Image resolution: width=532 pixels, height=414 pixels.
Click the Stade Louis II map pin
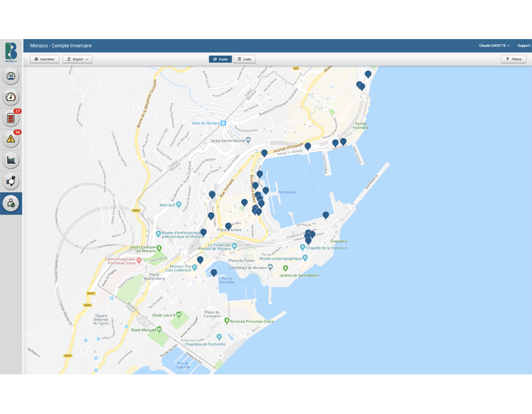[179, 315]
